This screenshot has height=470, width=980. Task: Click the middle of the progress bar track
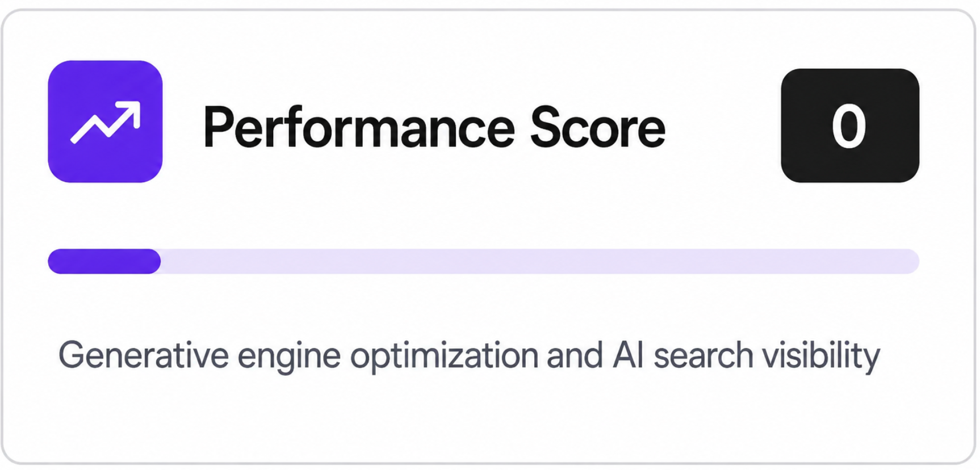coord(484,261)
